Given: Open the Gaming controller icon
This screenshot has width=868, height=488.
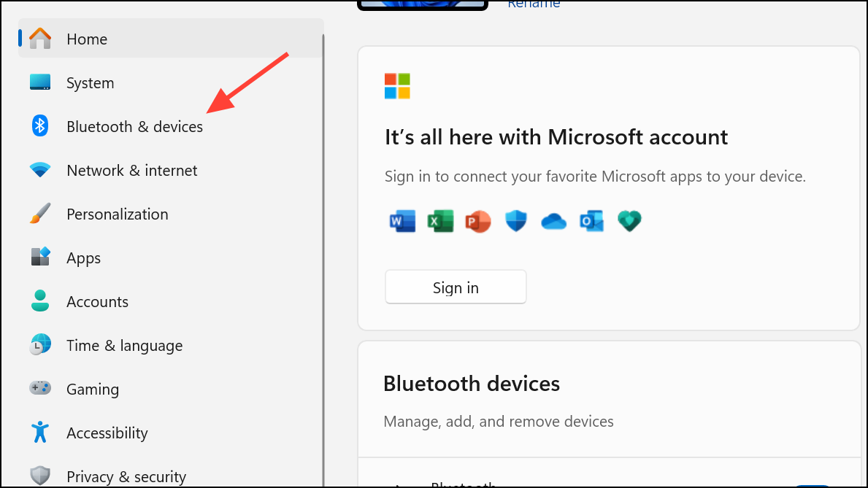Looking at the screenshot, I should pyautogui.click(x=40, y=389).
